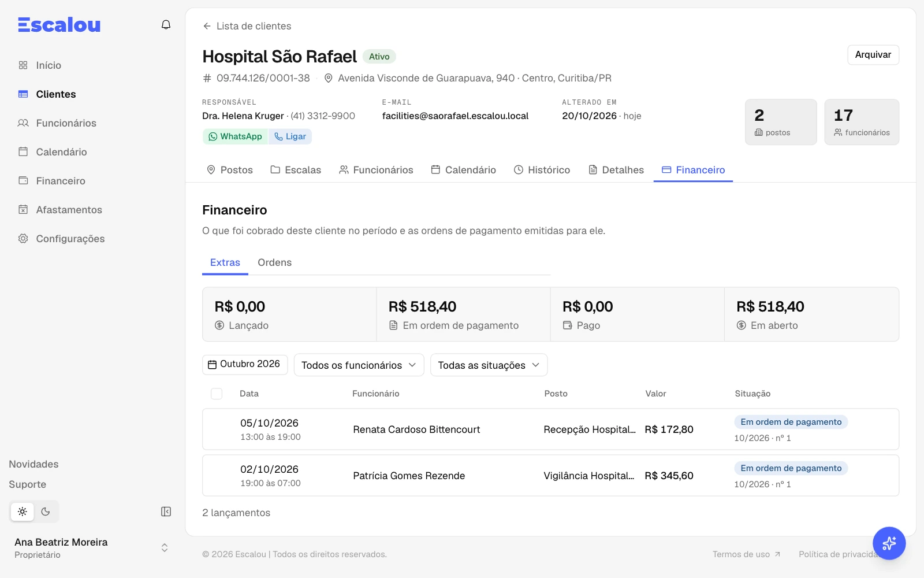The height and width of the screenshot is (578, 924).
Task: Click facilities@saorafael.escalou.local email
Action: (x=455, y=116)
